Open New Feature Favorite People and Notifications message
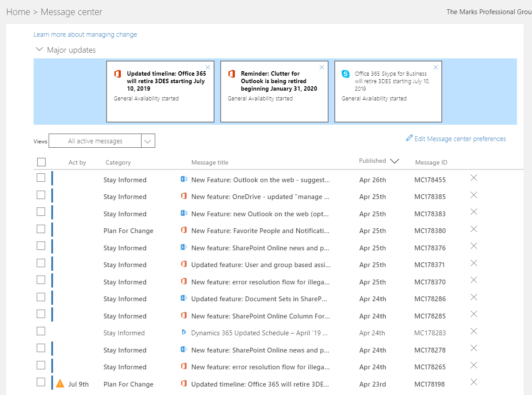Image resolution: width=532 pixels, height=395 pixels. (x=260, y=230)
